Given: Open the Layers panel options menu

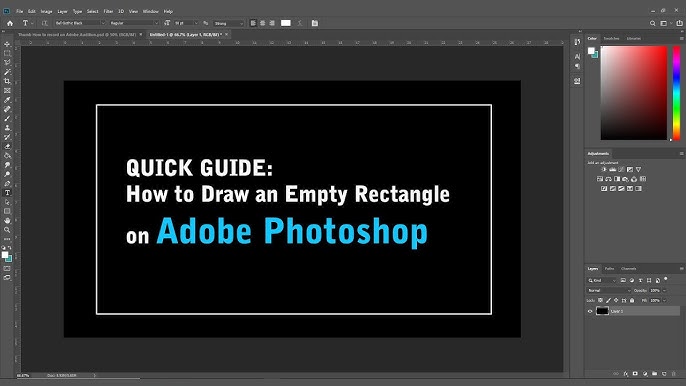Looking at the screenshot, I should tap(681, 269).
